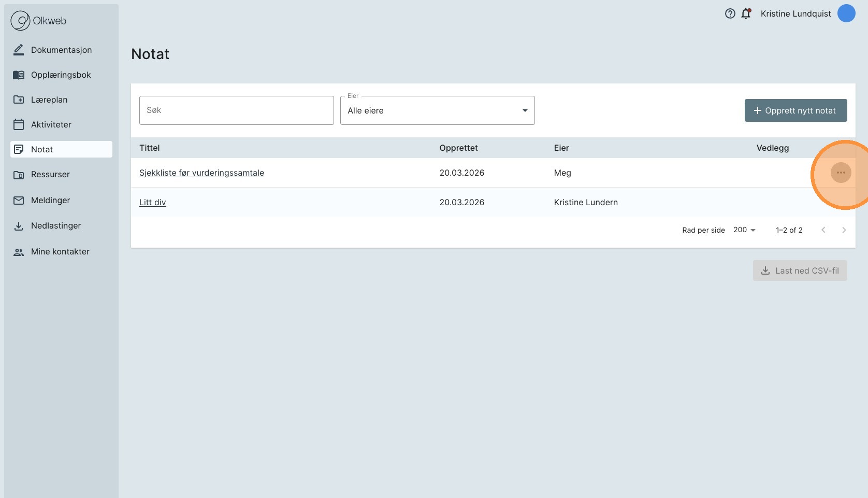
Task: Open Opplæringsbok in the sidebar
Action: [61, 75]
